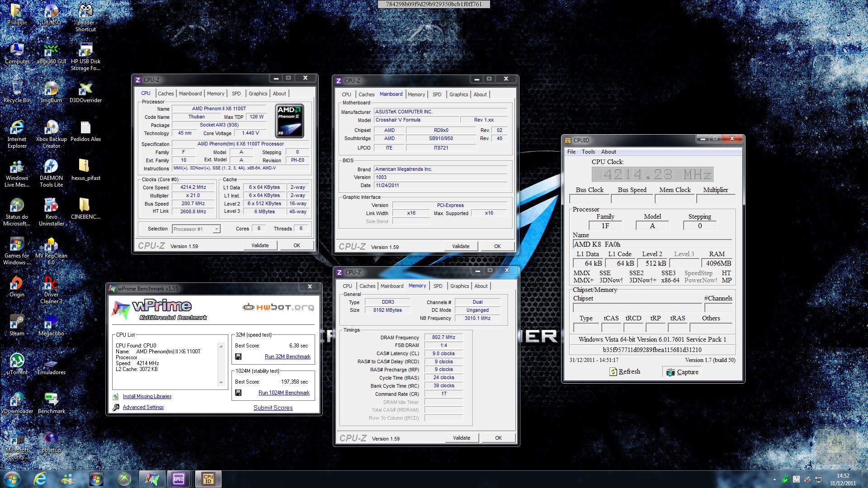Open Mainboard tab in CPU-Z Memory window

click(392, 286)
